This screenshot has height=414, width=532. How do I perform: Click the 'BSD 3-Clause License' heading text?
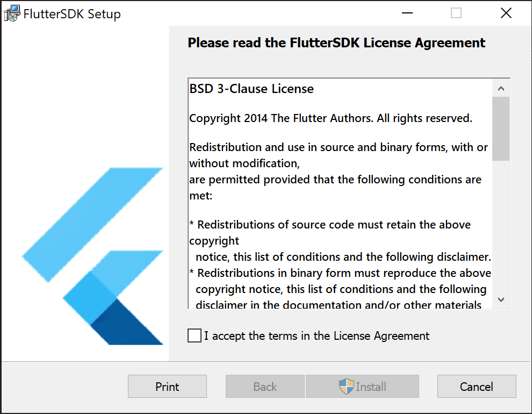[251, 89]
